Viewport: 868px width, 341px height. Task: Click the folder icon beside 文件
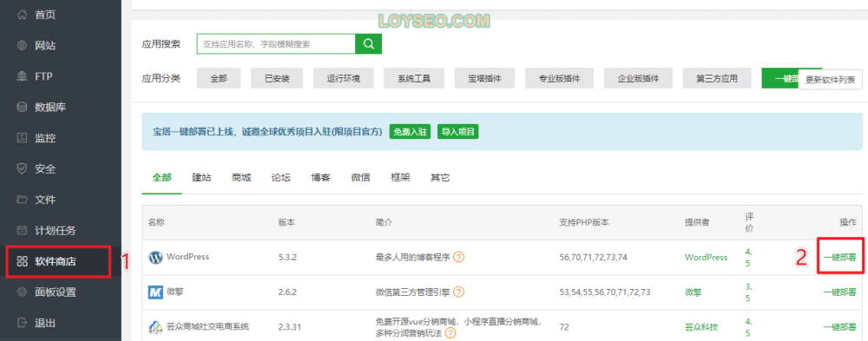[23, 200]
